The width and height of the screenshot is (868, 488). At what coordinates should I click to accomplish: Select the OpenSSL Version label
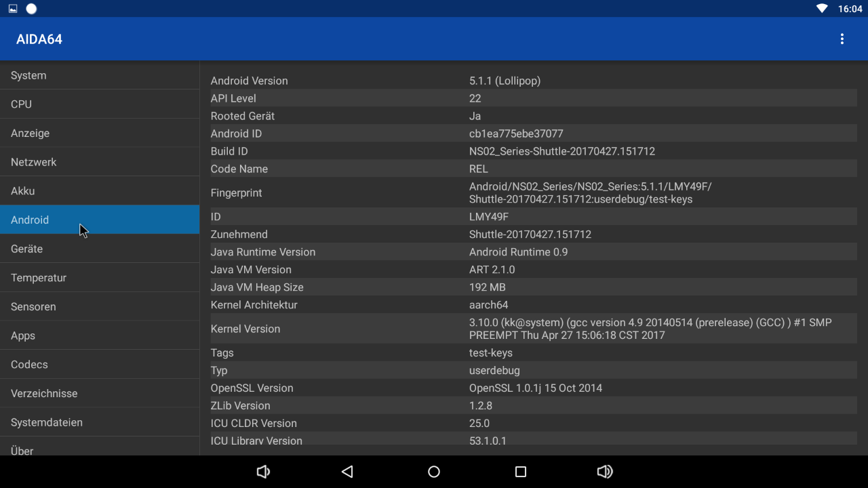pos(252,388)
